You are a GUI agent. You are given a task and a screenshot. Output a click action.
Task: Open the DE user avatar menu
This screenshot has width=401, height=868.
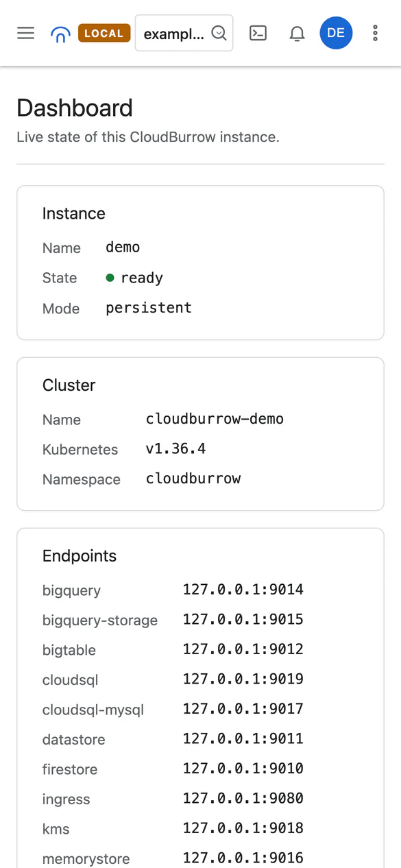[x=336, y=33]
